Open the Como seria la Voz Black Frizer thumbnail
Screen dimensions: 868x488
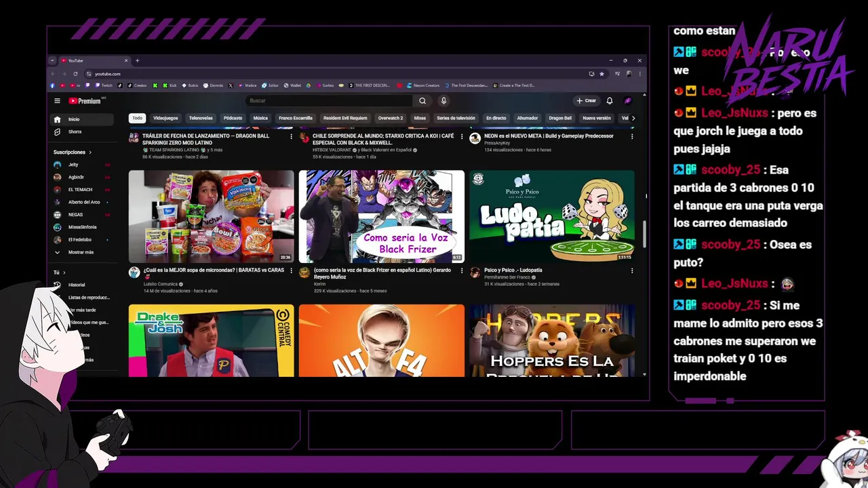click(x=382, y=216)
